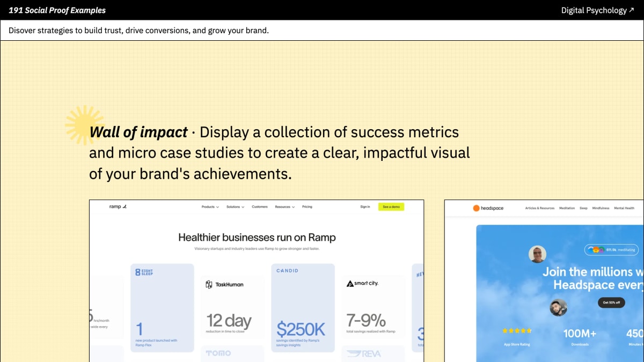Click the "$250K" savings metric
This screenshot has width=644, height=362.
(301, 328)
